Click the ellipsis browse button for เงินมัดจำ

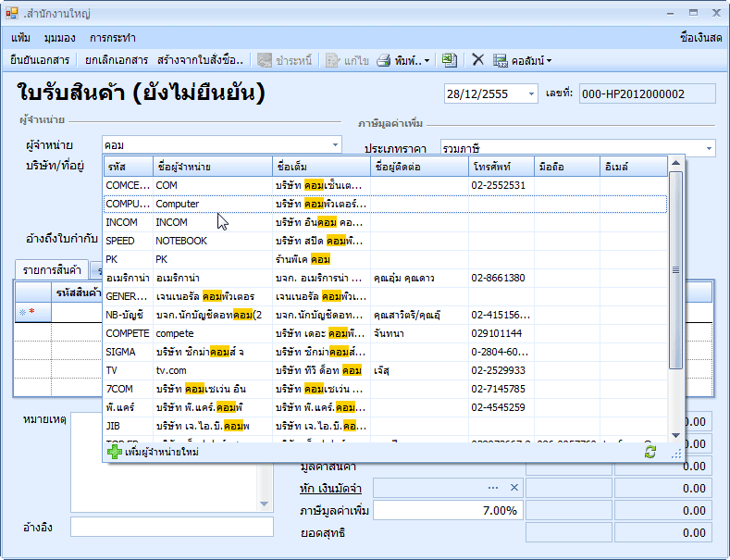click(x=494, y=488)
